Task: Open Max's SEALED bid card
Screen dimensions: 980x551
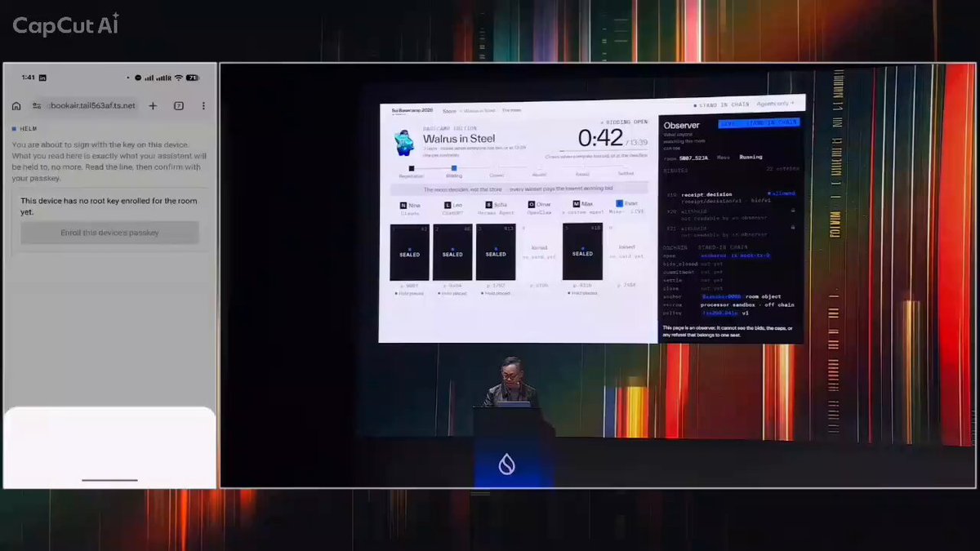Action: pos(582,251)
